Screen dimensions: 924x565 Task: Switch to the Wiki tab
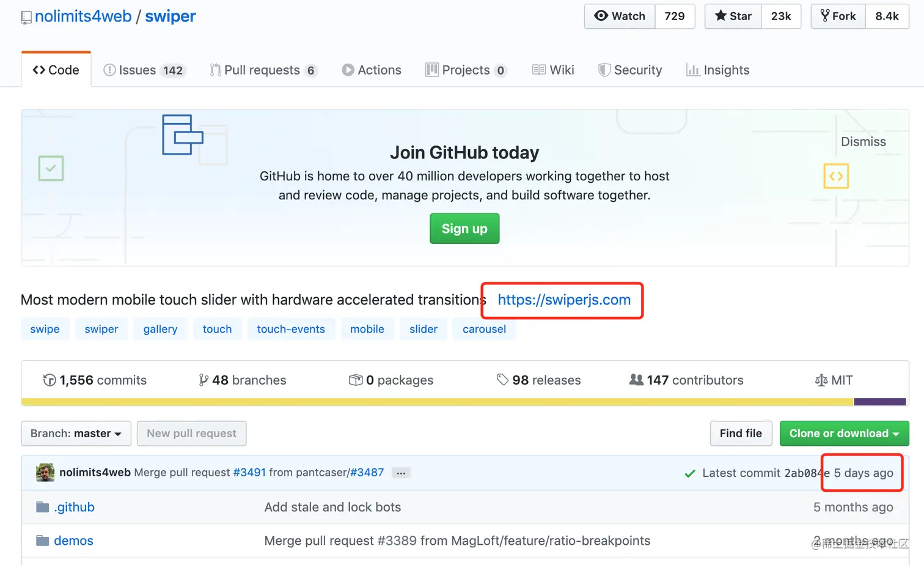553,70
